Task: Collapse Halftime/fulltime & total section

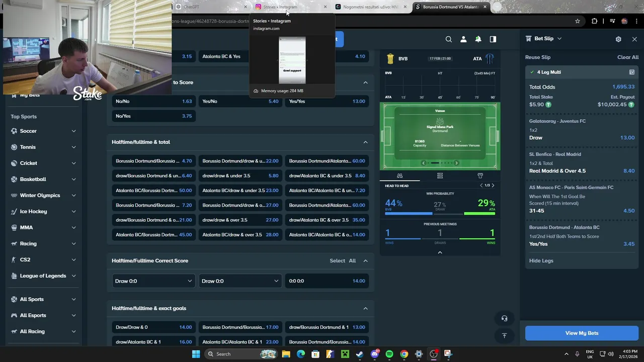Action: coord(365,142)
